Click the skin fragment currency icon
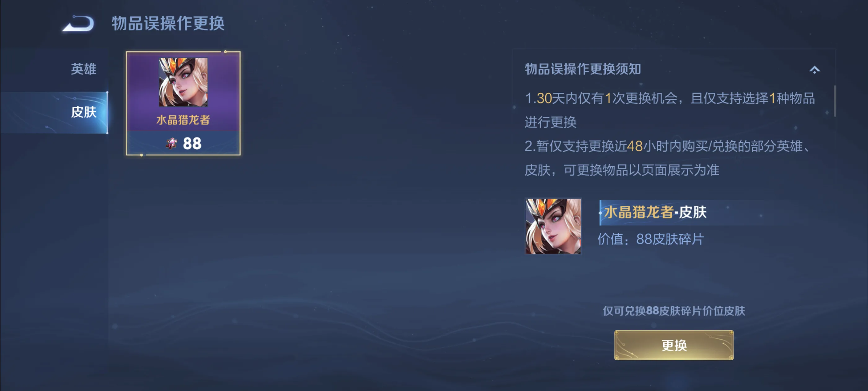Screen dimensions: 868x391 [171, 143]
